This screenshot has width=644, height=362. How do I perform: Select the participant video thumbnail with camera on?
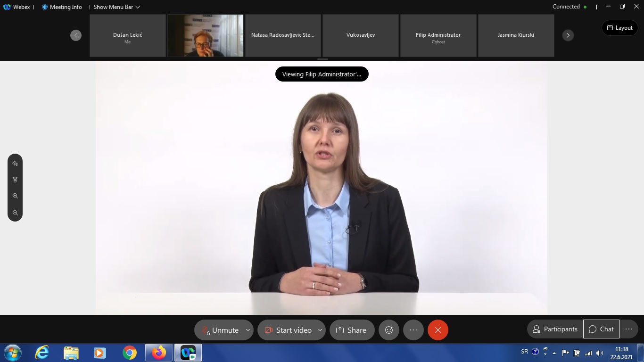[x=206, y=35]
